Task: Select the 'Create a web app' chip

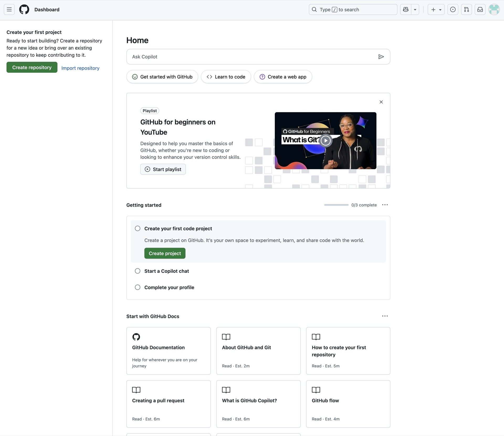Action: tap(283, 77)
